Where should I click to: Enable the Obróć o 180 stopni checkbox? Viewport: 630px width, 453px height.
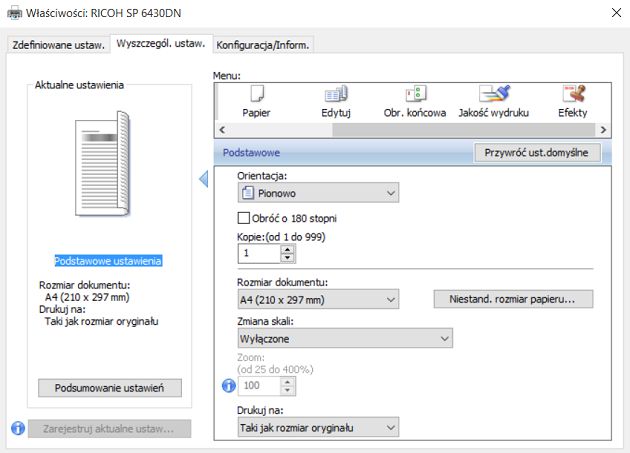[x=243, y=218]
